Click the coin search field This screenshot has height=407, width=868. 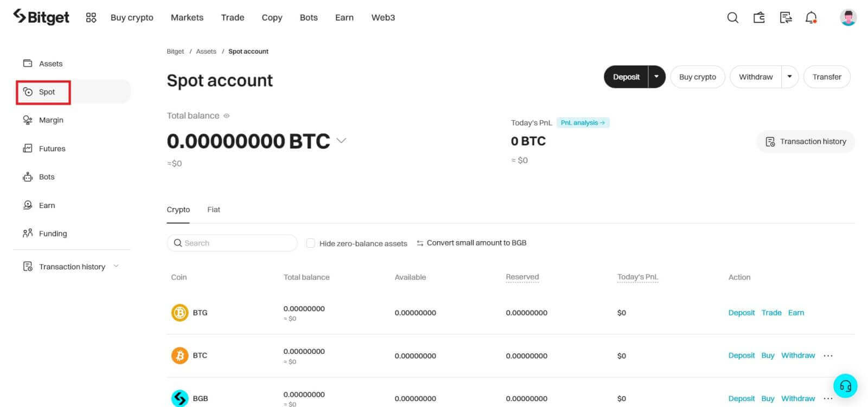[x=232, y=243]
